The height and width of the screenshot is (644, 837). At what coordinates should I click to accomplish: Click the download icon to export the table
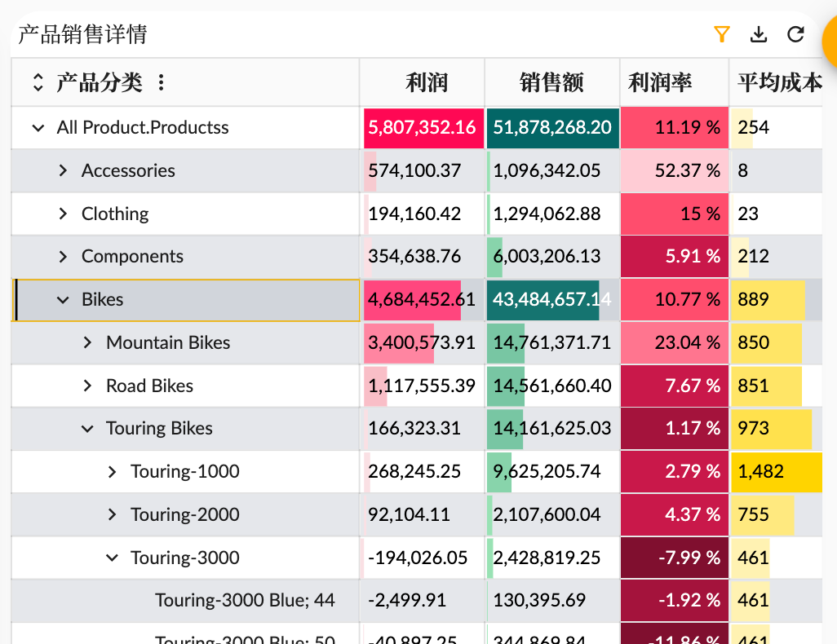(759, 34)
